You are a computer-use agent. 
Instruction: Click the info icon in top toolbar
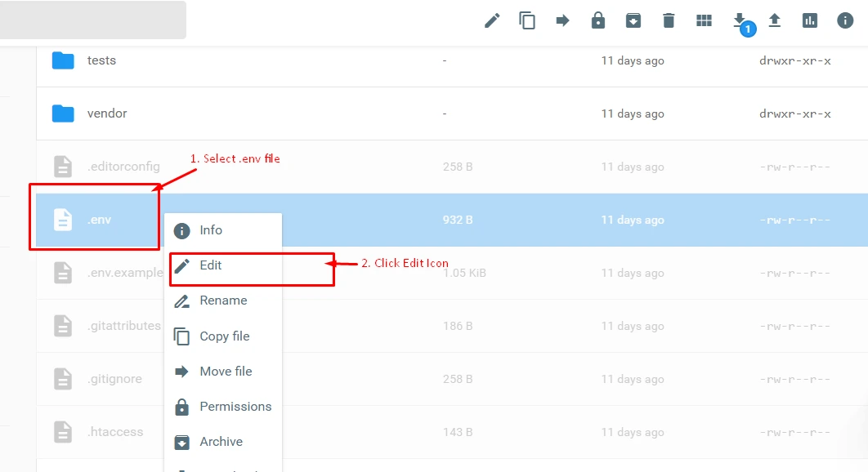[x=845, y=20]
